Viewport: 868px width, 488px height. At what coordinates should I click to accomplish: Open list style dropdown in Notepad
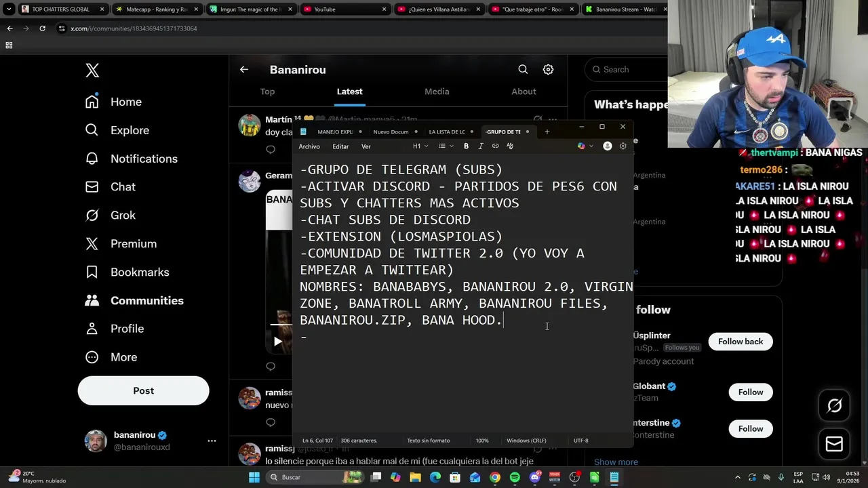445,146
